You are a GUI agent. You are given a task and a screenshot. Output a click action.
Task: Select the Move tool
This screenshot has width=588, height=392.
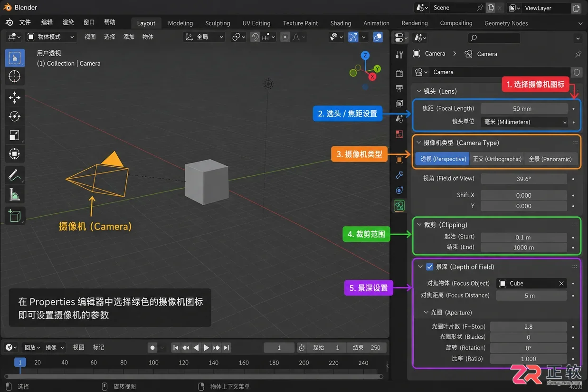15,98
